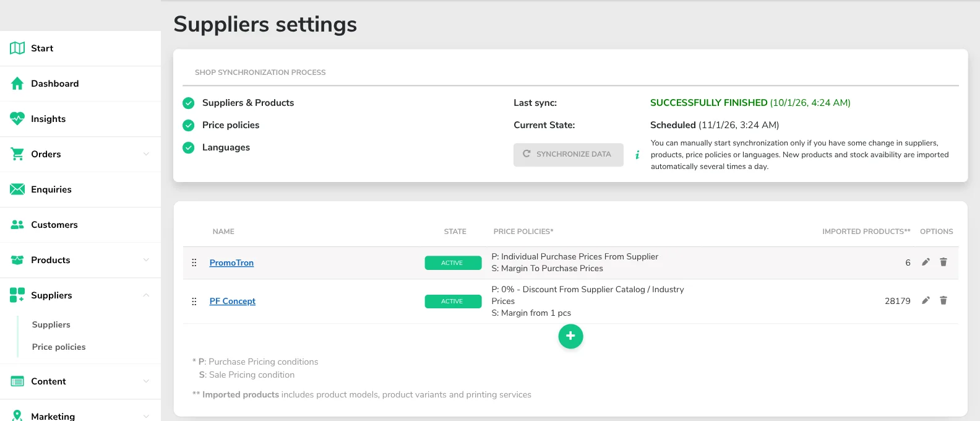Viewport: 980px width, 421px height.
Task: Click the Marketing pin icon
Action: point(17,416)
